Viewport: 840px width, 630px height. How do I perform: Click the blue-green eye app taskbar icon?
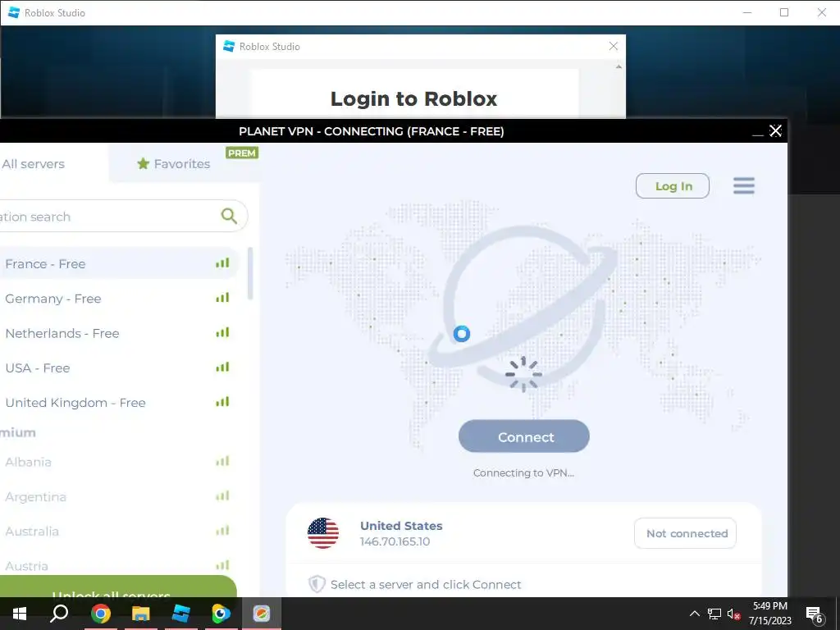tap(221, 614)
